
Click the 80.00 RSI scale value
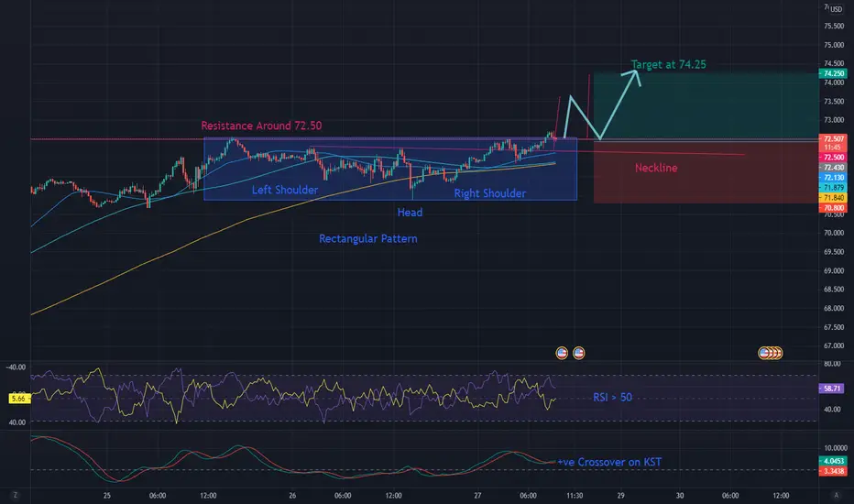pos(832,364)
